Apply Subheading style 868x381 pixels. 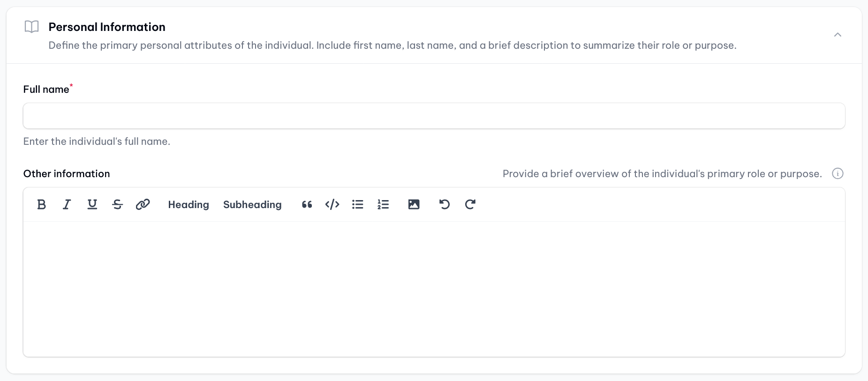point(252,205)
